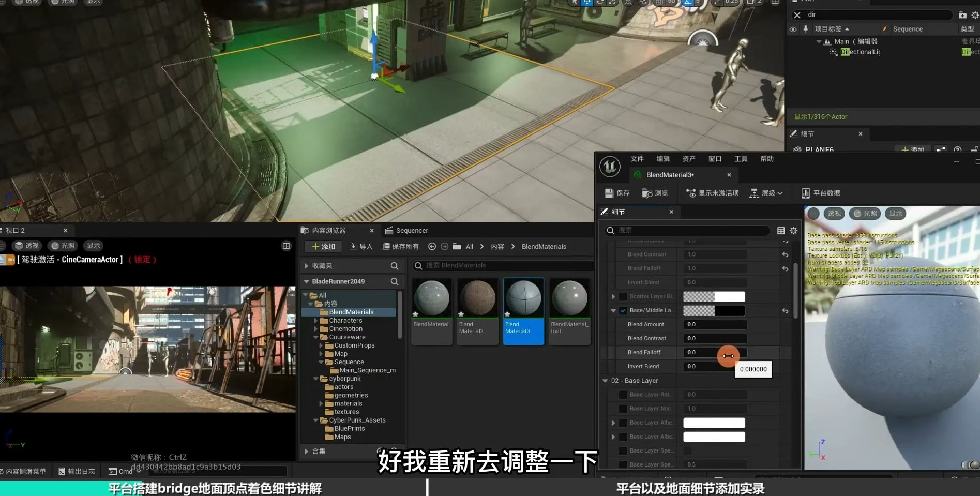Sort by the 项目标签 column header
The height and width of the screenshot is (496, 980).
[x=832, y=29]
